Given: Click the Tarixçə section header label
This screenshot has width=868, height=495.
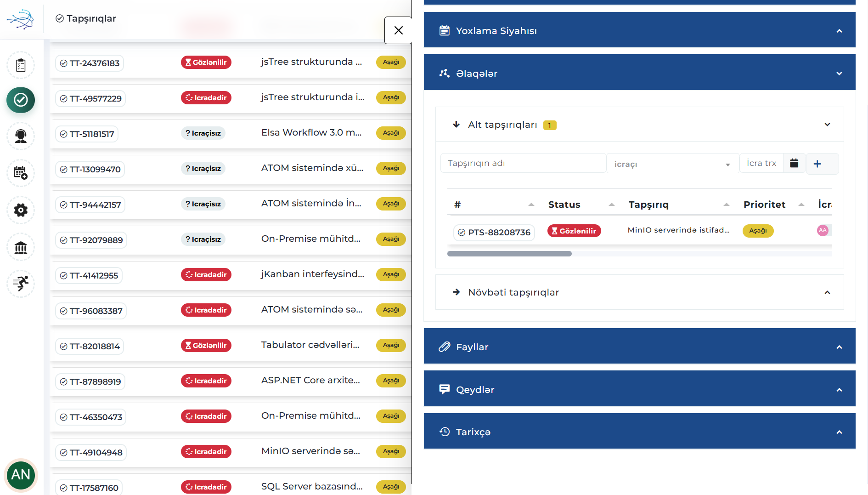Looking at the screenshot, I should pos(473,432).
